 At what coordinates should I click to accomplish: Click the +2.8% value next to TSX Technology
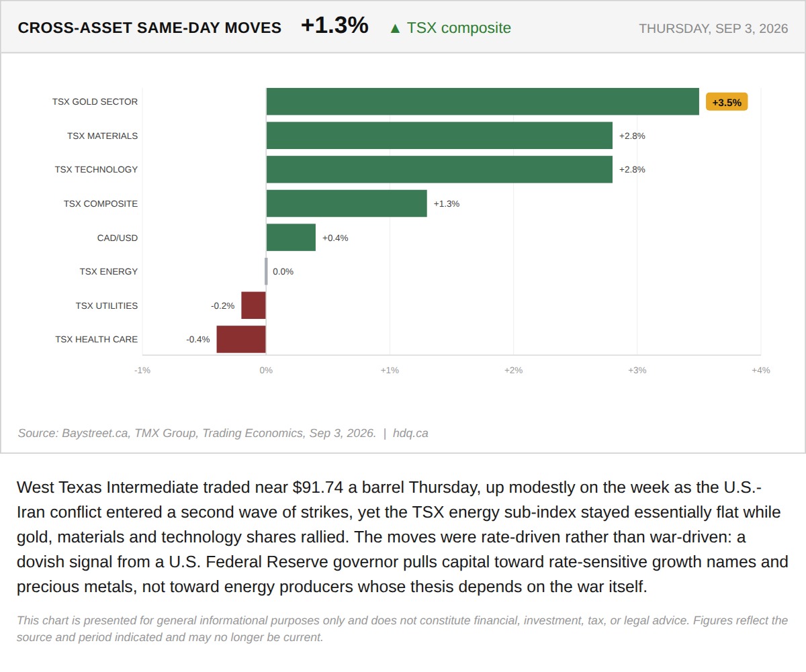point(632,169)
